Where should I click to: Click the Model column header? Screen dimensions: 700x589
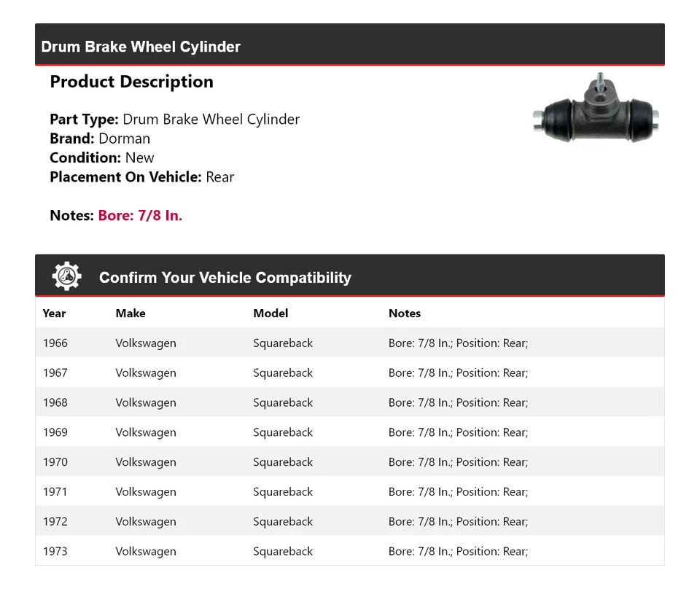click(271, 313)
